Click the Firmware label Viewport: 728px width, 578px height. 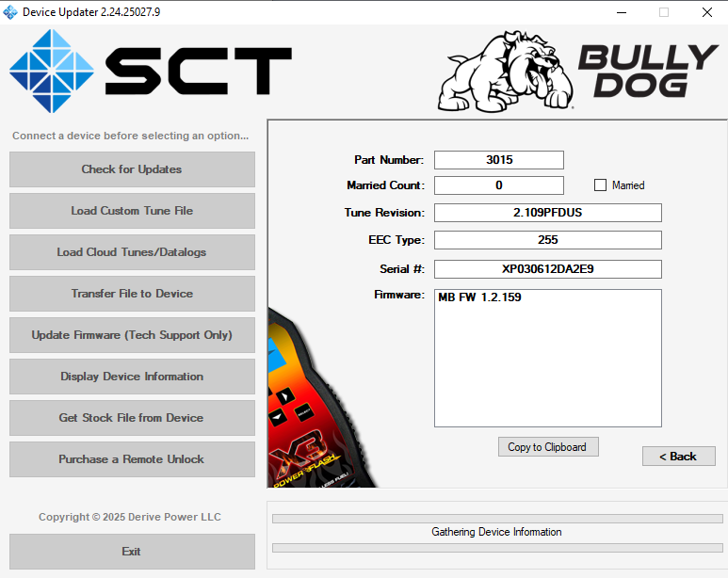399,295
